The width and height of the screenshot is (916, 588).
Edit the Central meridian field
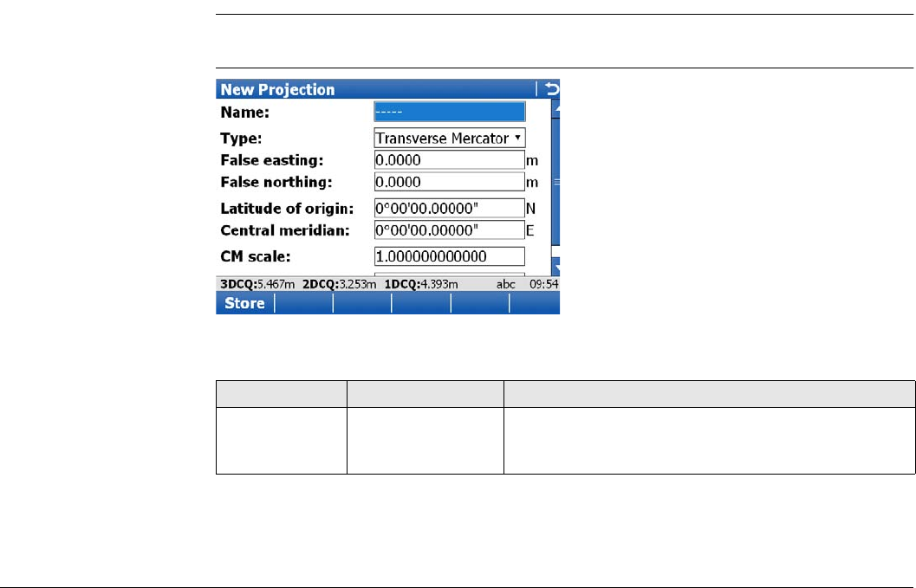pos(449,230)
